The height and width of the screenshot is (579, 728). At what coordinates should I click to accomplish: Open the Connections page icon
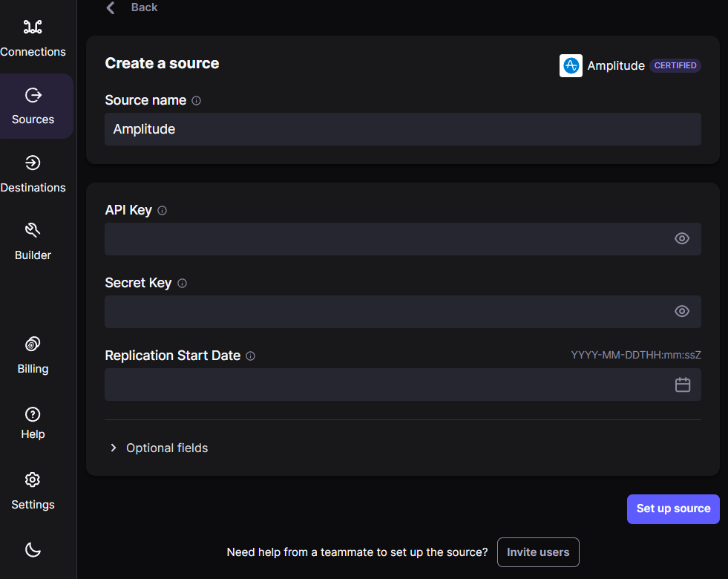coord(33,27)
